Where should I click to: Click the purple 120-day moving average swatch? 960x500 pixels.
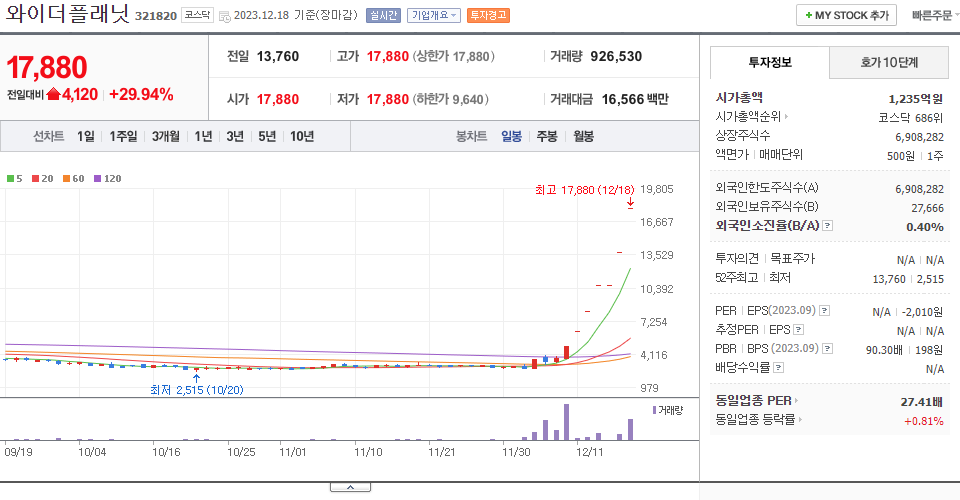97,179
